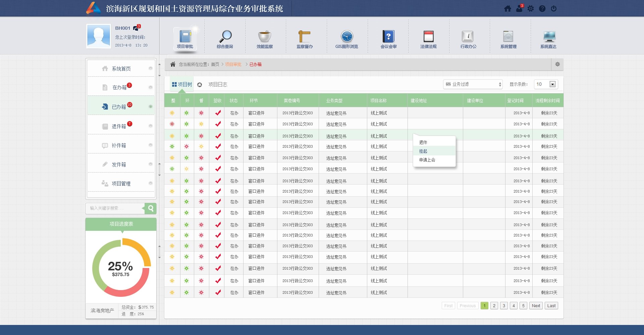Go to 系统首页 in sidebar

pyautogui.click(x=121, y=68)
